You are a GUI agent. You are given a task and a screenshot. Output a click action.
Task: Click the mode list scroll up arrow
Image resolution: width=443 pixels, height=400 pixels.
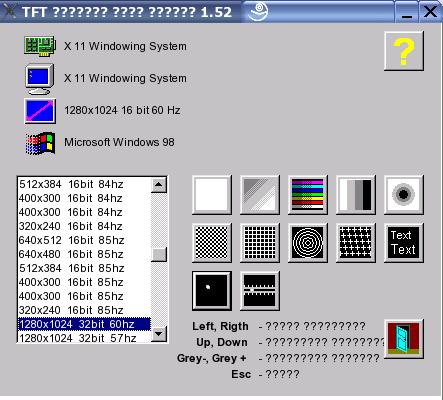[159, 185]
